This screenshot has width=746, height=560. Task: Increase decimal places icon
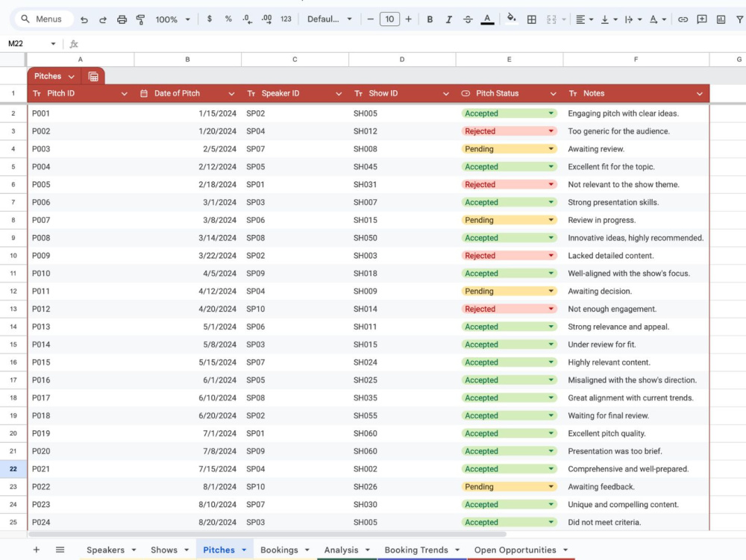(266, 19)
